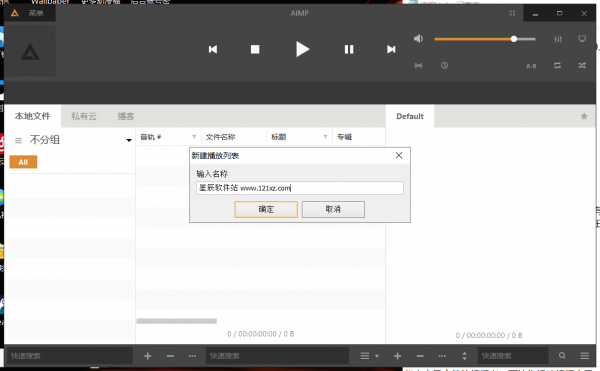Open the library view menu dropdown
This screenshot has height=371, width=600.
click(369, 356)
